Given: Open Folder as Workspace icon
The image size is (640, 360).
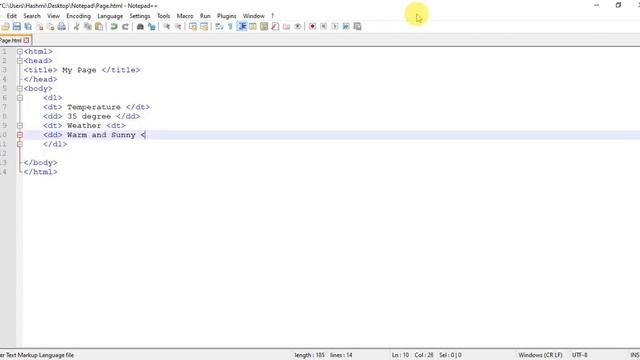Looking at the screenshot, I should pyautogui.click(x=287, y=27).
